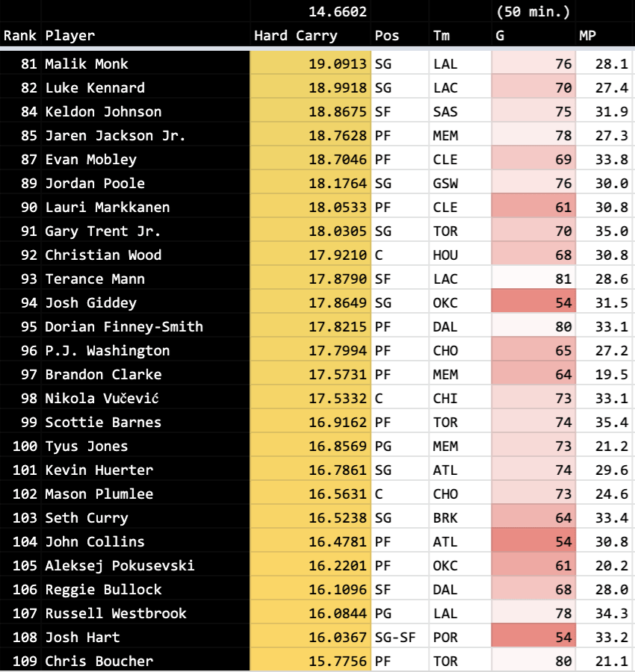
Task: Select the Player column header
Action: [69, 35]
